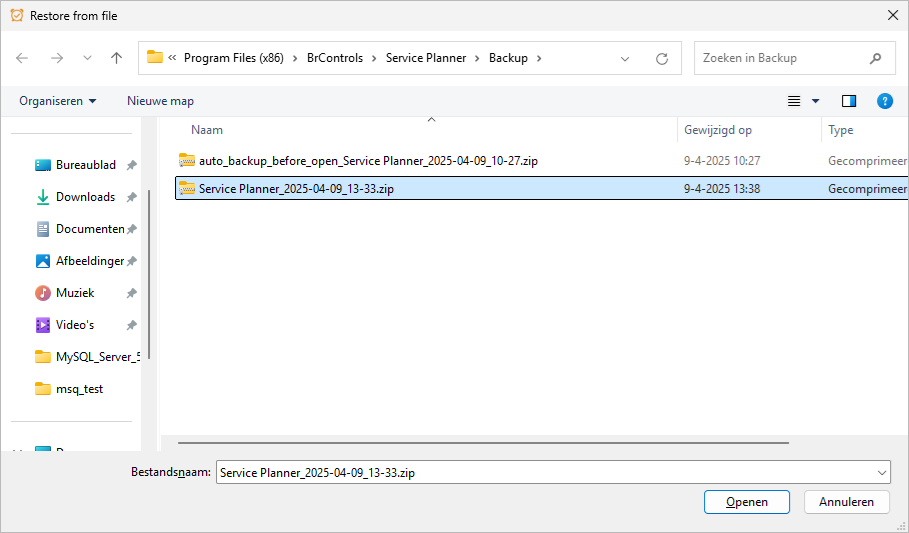909x533 pixels.
Task: Click pin icon next to Bureaublad
Action: 132,165
